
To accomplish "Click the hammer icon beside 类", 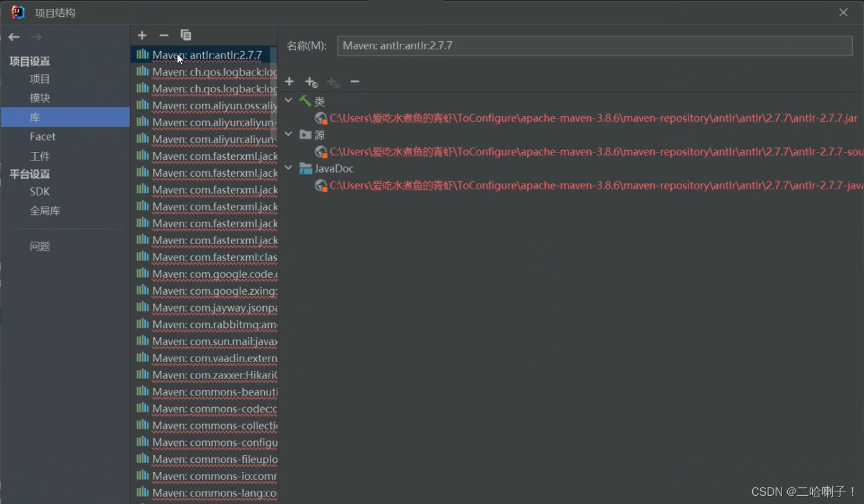I will (x=305, y=101).
